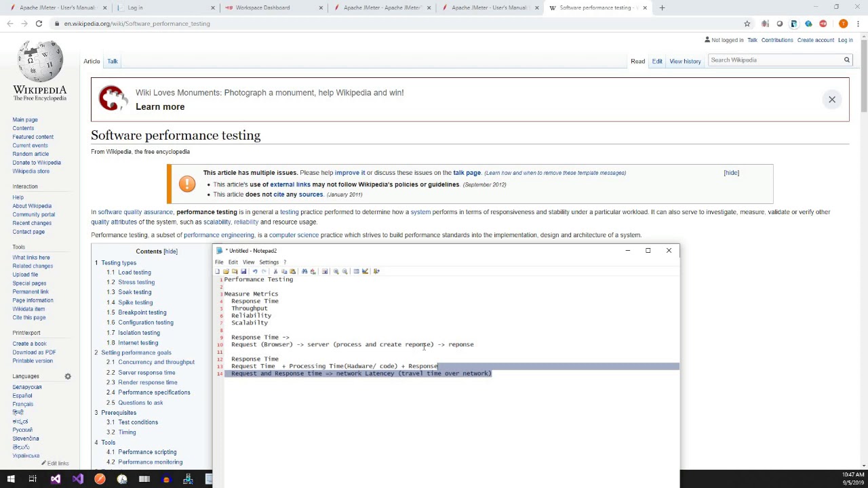Open the Contributions link at top
The image size is (868, 488).
[x=777, y=40]
